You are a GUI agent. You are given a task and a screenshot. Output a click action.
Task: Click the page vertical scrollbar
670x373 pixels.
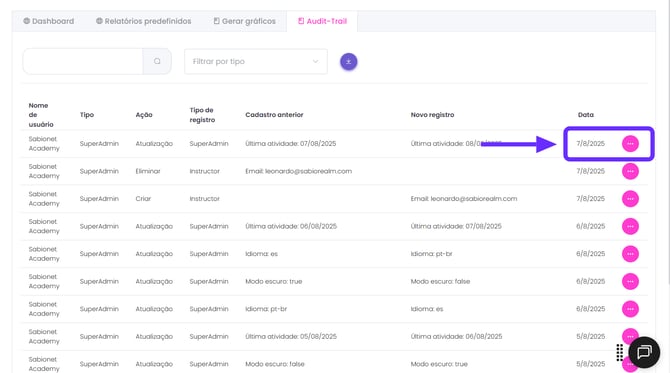point(668,141)
